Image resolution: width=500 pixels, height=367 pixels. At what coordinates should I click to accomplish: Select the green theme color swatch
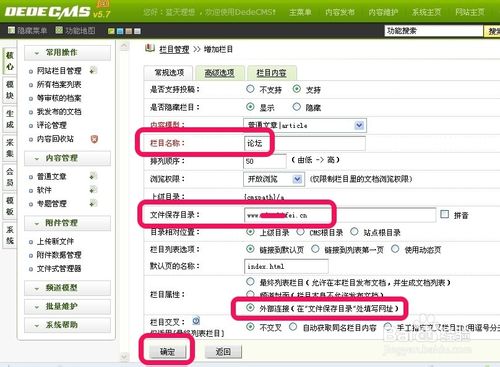click(x=111, y=31)
